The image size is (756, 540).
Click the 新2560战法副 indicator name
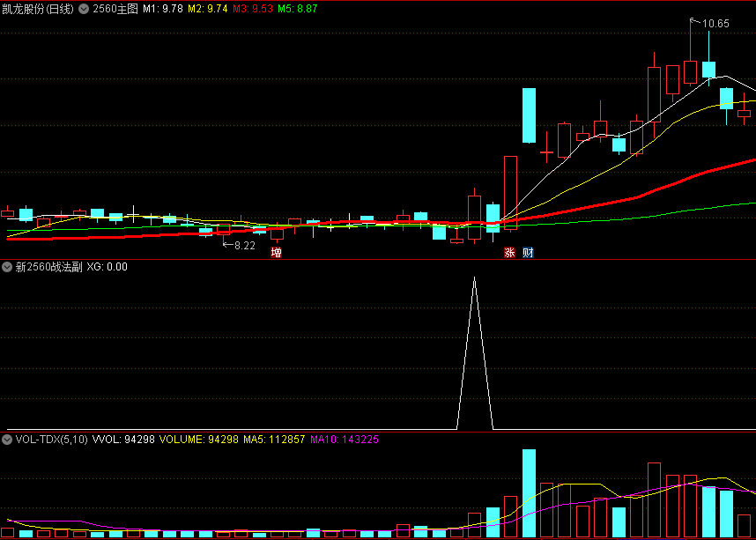(x=48, y=267)
